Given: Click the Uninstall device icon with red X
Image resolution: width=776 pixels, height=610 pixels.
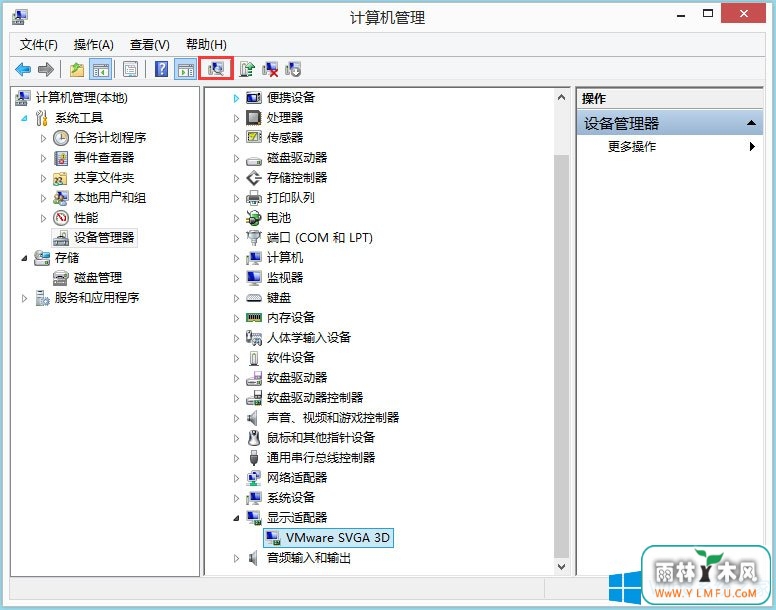Looking at the screenshot, I should coord(270,69).
